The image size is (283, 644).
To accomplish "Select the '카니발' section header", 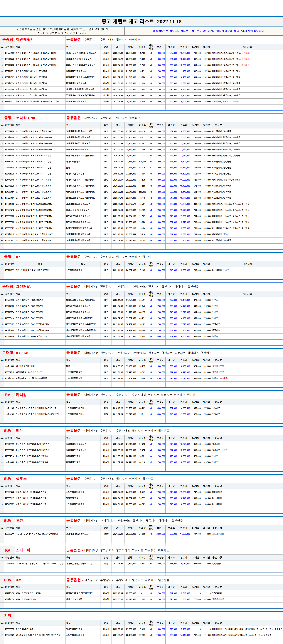I will (x=21, y=395).
